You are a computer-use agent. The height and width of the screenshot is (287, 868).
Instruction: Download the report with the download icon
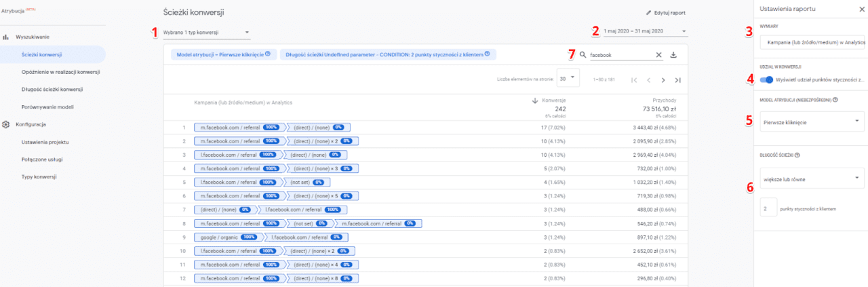coord(673,55)
